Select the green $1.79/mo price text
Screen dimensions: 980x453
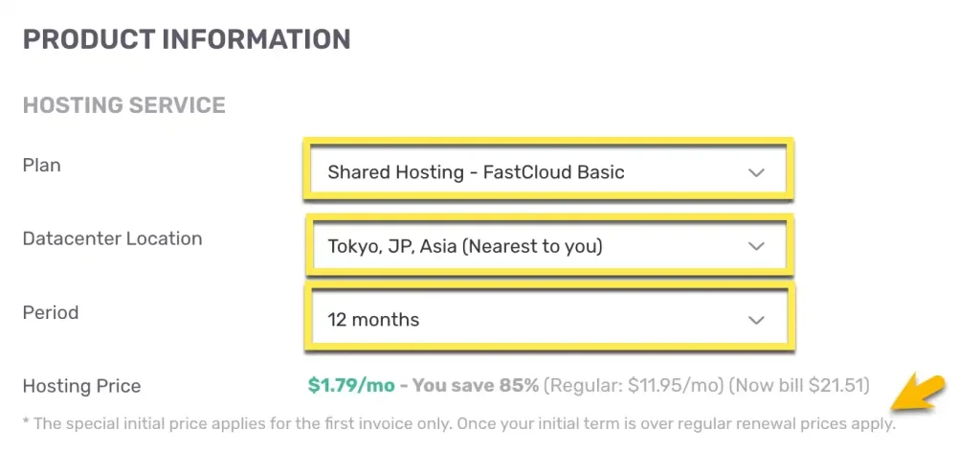(x=350, y=385)
